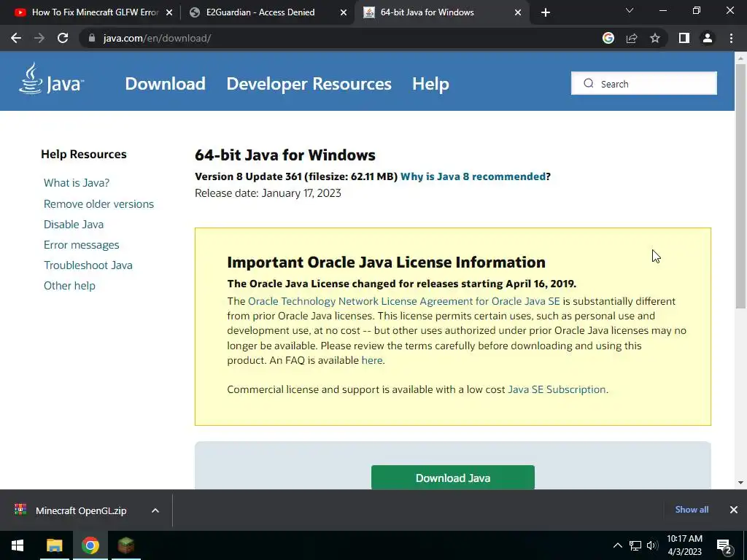Click the taskbar clock and date

684,545
